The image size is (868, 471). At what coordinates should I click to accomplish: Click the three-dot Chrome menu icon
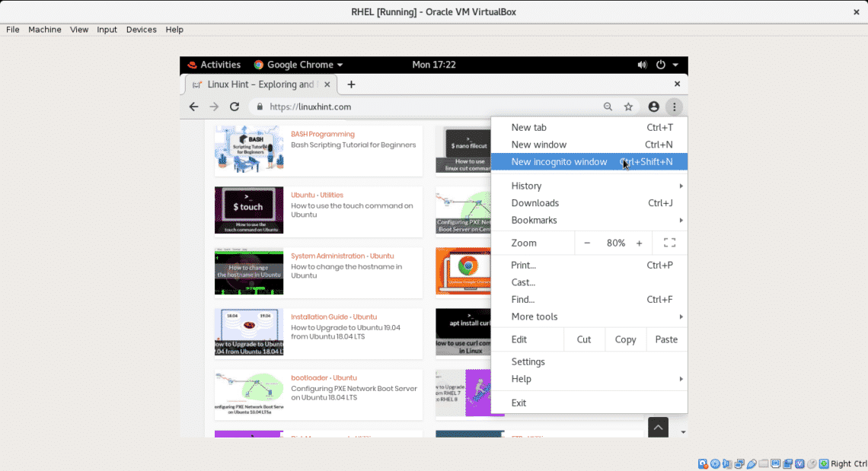[x=674, y=107]
